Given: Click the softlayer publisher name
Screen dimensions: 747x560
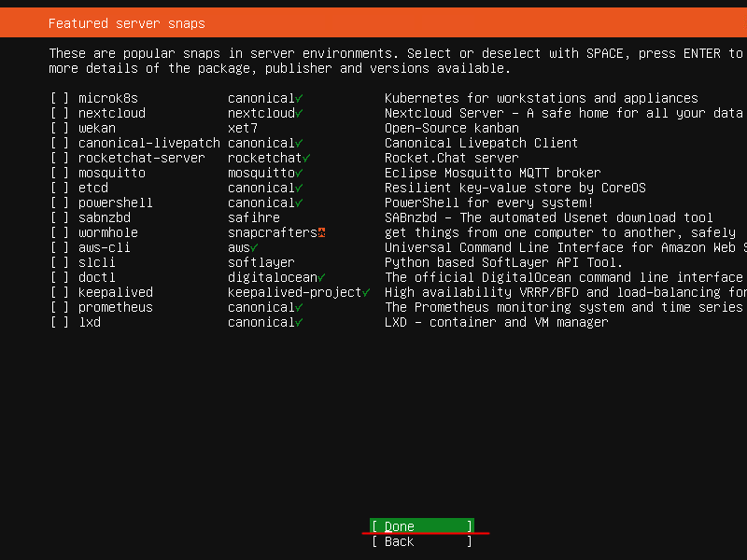Looking at the screenshot, I should (261, 262).
